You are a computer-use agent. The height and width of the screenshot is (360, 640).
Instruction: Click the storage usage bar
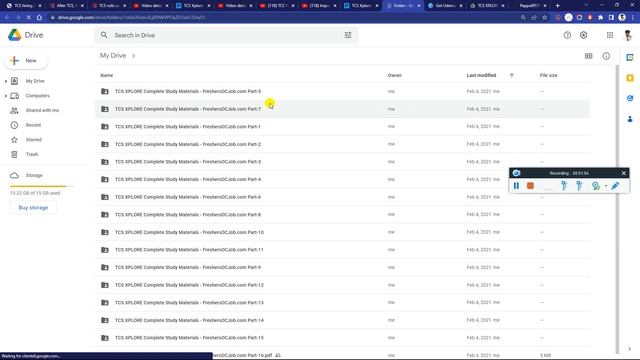pyautogui.click(x=42, y=186)
